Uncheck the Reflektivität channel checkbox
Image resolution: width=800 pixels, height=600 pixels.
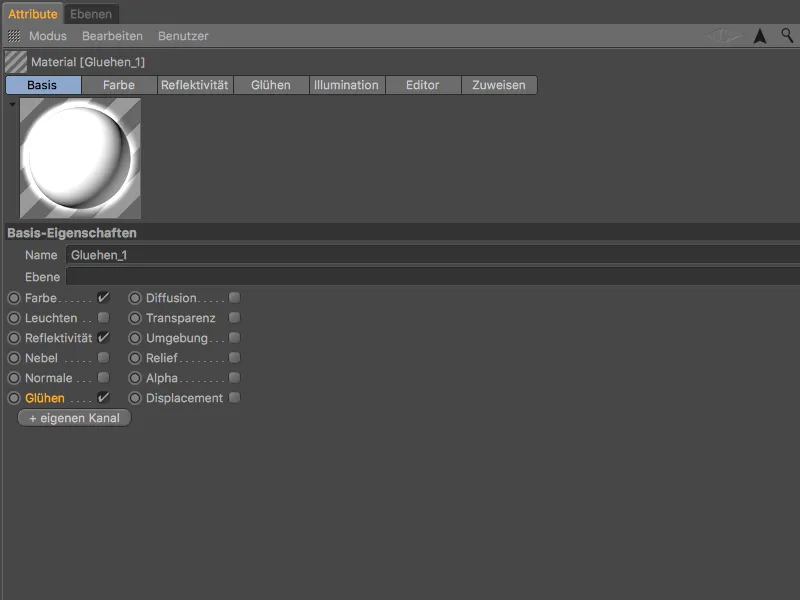point(103,338)
